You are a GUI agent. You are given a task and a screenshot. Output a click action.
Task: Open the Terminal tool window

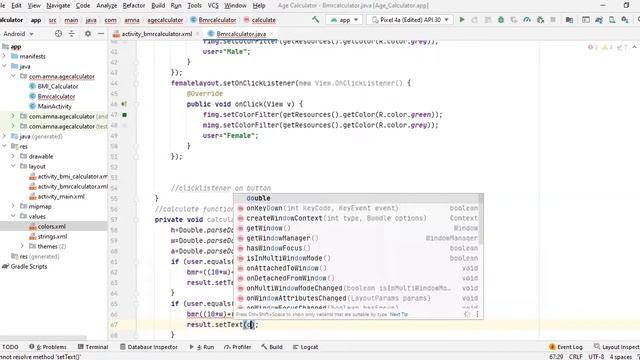point(93,347)
